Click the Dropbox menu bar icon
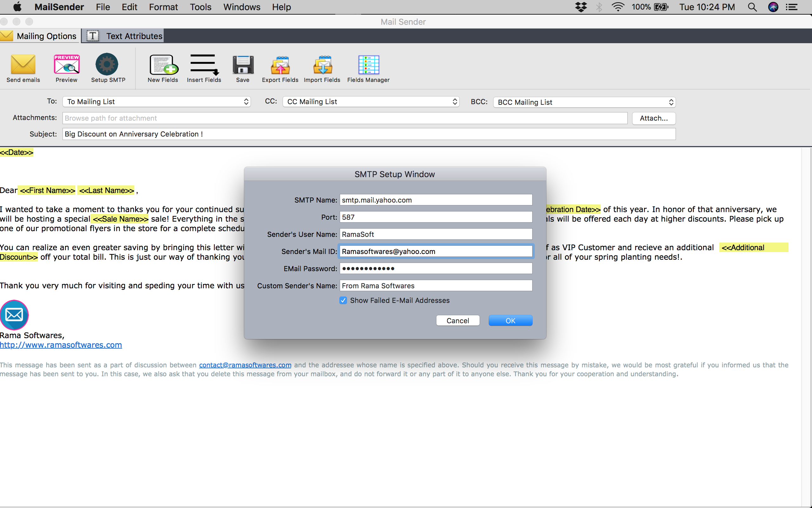The image size is (812, 508). (581, 7)
